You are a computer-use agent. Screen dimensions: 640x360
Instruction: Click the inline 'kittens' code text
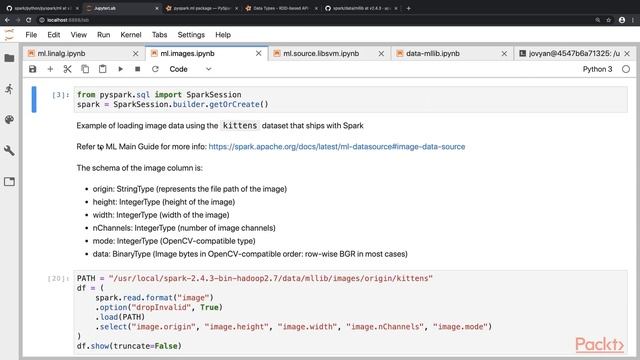pyautogui.click(x=240, y=125)
